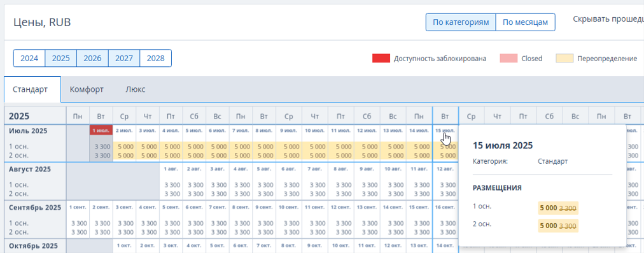Toggle the 2025 year filter
Image resolution: width=644 pixels, height=253 pixels.
[x=61, y=58]
